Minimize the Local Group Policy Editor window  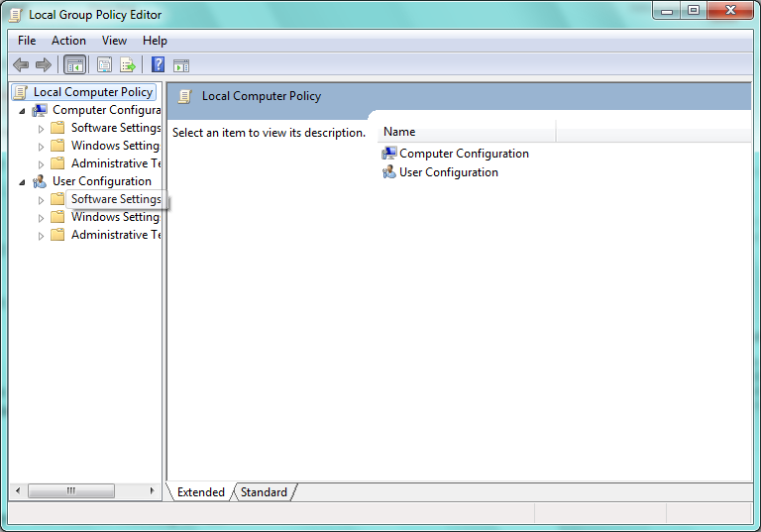click(x=667, y=11)
